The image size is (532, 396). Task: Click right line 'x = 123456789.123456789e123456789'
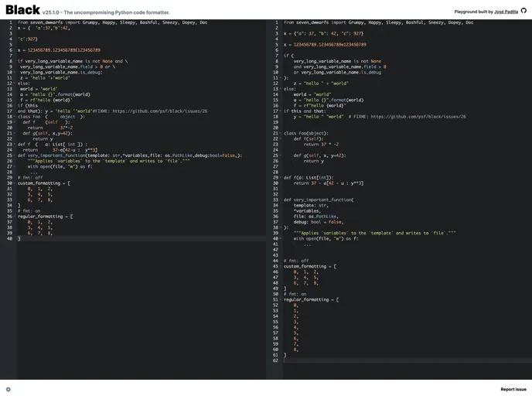325,44
